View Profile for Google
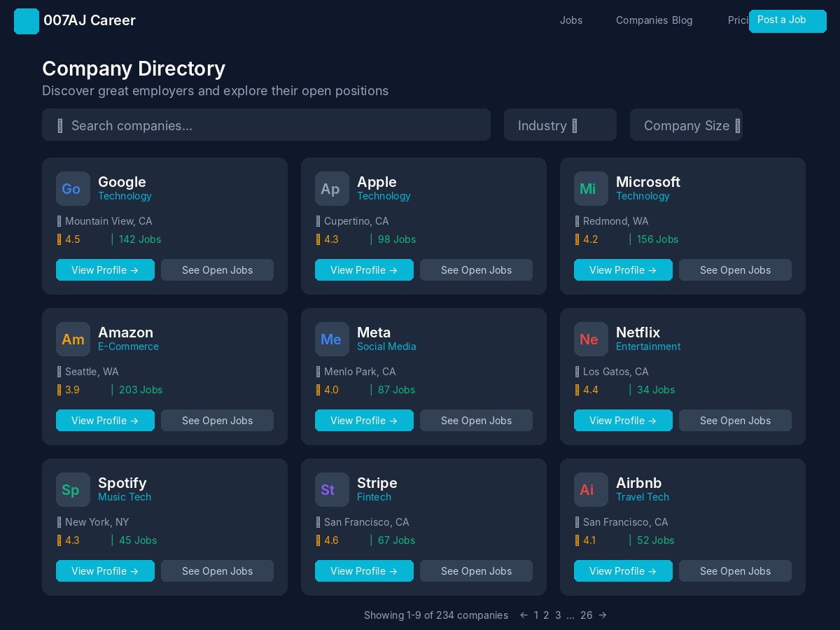Image resolution: width=840 pixels, height=630 pixels. pyautogui.click(x=105, y=270)
